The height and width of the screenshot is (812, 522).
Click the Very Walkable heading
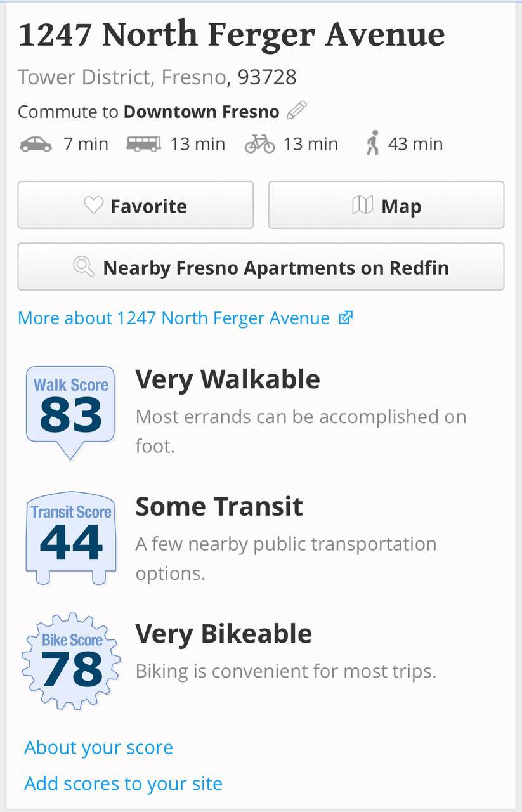[228, 379]
